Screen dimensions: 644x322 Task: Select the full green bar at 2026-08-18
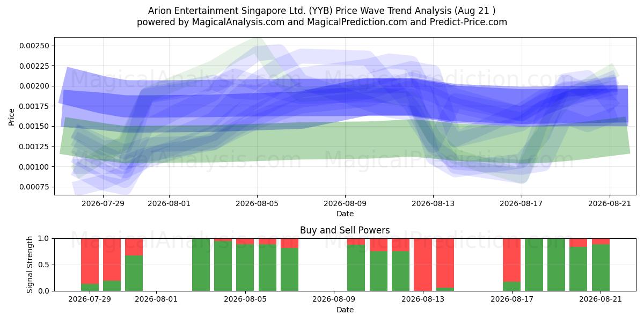pyautogui.click(x=534, y=265)
